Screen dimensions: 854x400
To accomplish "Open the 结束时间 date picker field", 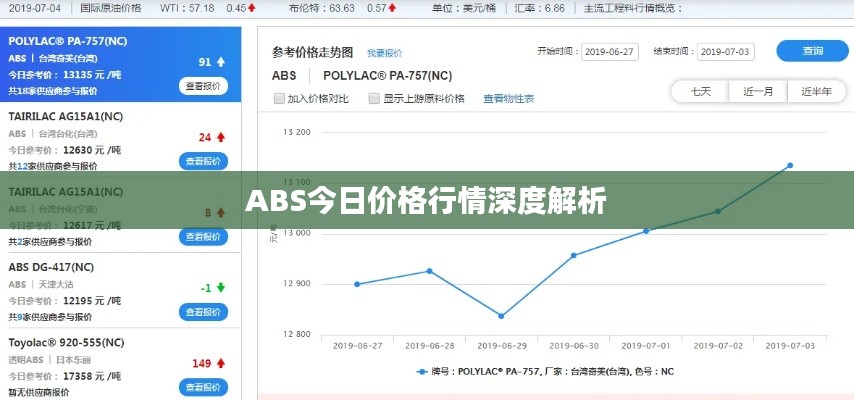I will (x=725, y=52).
